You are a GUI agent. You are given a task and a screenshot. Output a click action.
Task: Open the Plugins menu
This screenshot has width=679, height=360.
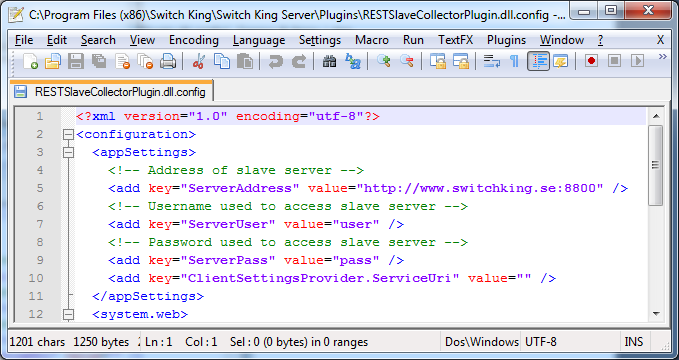pyautogui.click(x=506, y=40)
